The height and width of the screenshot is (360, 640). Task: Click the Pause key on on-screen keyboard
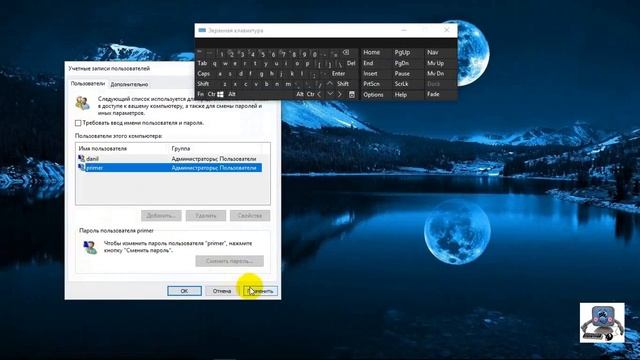click(x=402, y=73)
